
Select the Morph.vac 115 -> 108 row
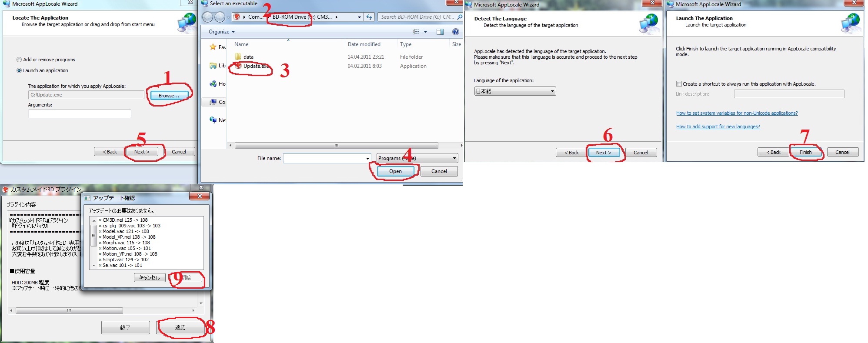pos(124,243)
